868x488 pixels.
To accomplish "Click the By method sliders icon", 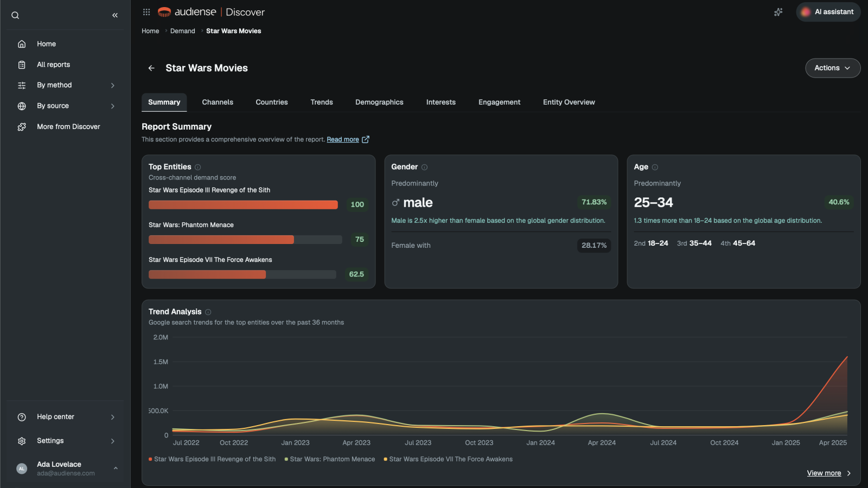I will point(22,85).
